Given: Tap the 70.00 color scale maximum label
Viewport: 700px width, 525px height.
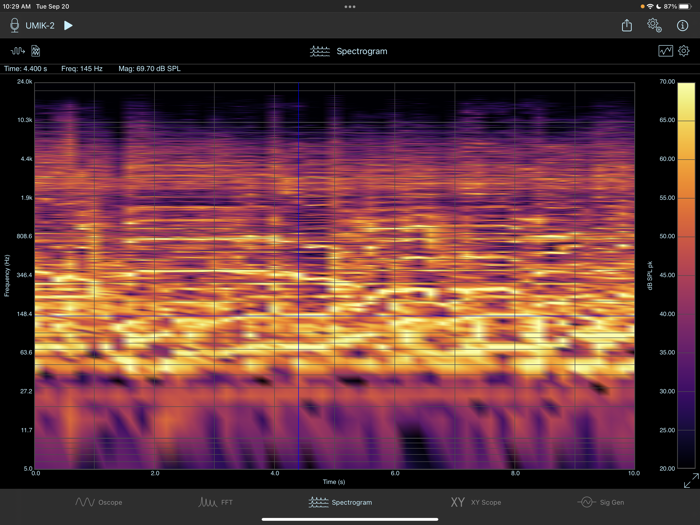Looking at the screenshot, I should (x=667, y=82).
